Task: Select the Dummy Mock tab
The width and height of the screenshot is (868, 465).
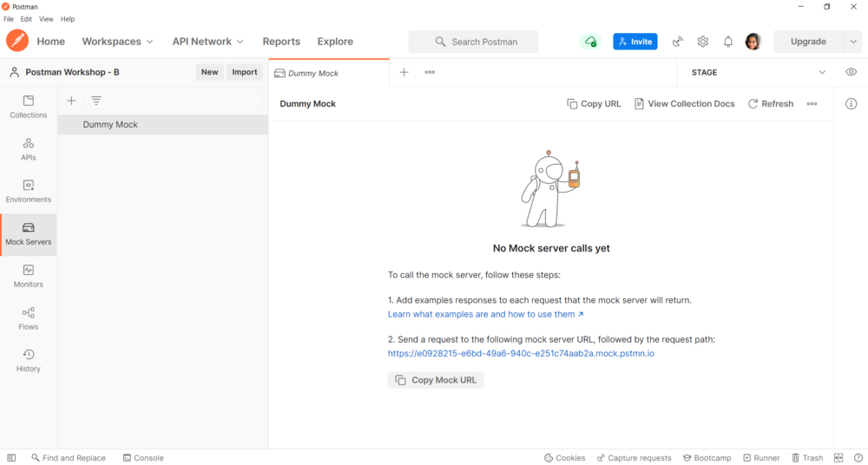Action: pyautogui.click(x=313, y=74)
